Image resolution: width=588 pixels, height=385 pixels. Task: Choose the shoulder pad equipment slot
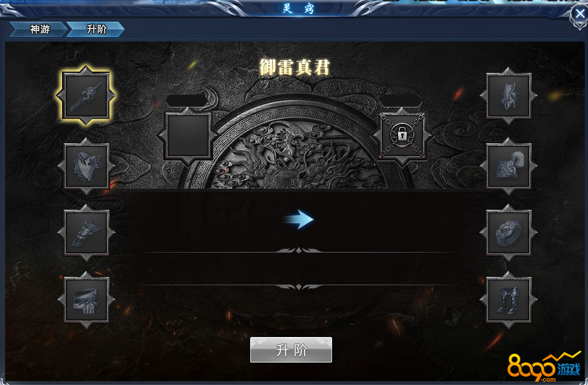click(x=509, y=166)
